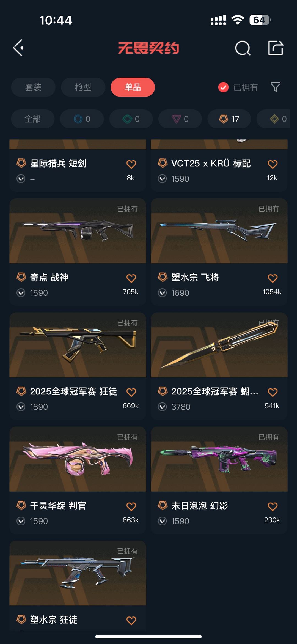Open the filter funnel icon
This screenshot has height=644, width=297.
pos(275,87)
